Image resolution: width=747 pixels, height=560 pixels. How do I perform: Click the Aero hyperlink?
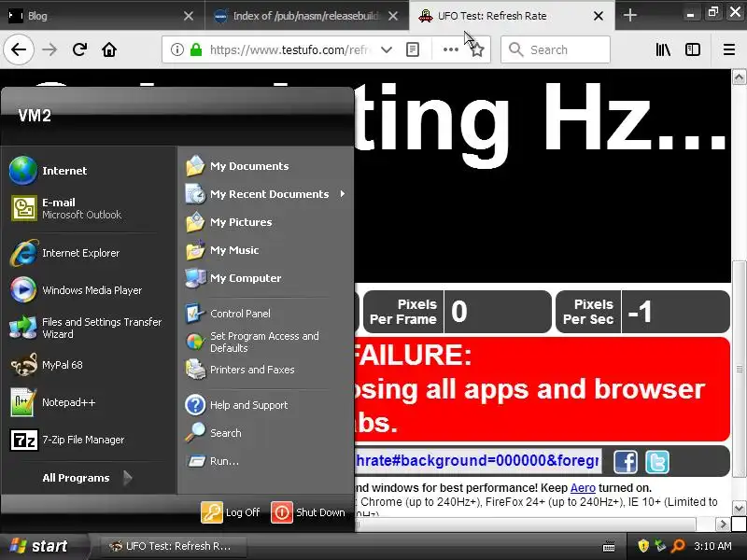tap(583, 487)
